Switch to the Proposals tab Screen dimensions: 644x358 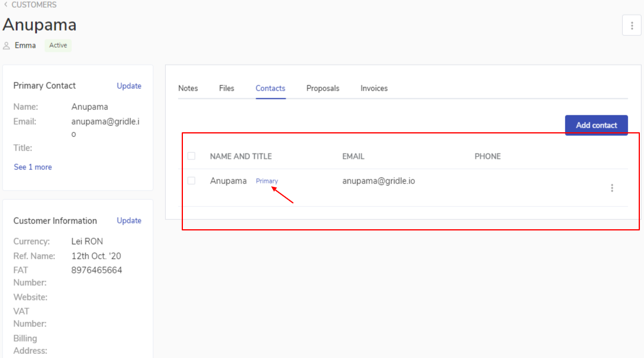323,88
